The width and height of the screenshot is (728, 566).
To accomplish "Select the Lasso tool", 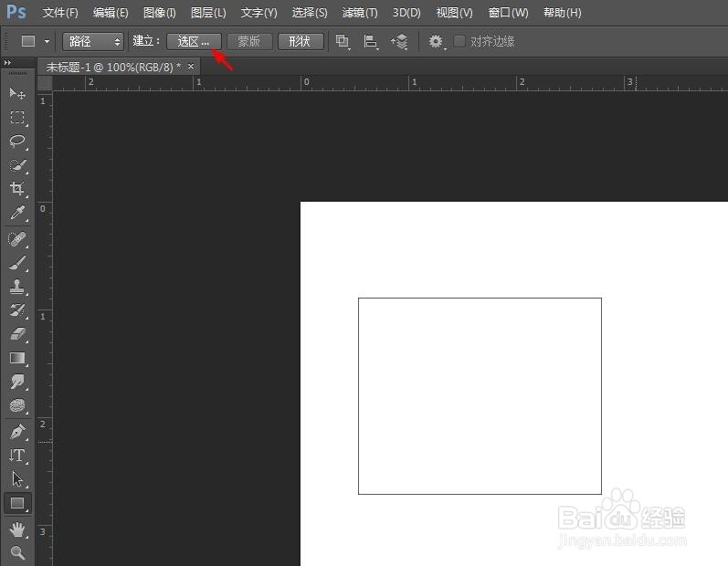I will (x=17, y=141).
